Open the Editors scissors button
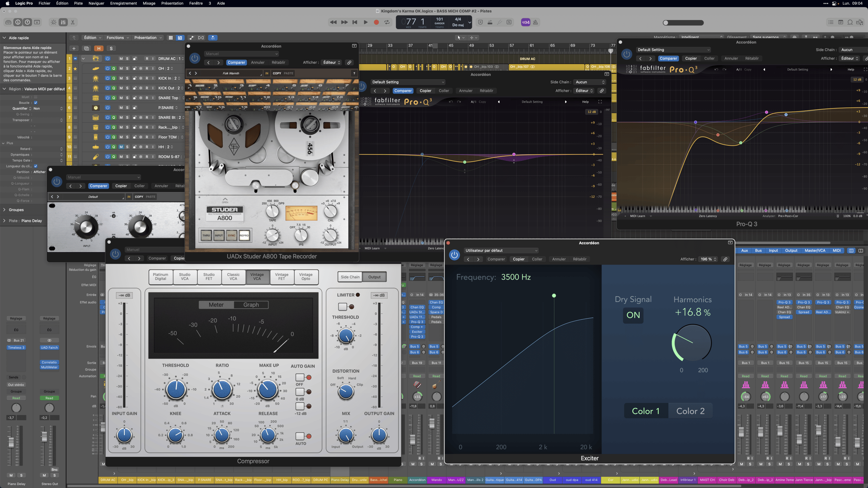868x488 pixels. click(x=73, y=22)
